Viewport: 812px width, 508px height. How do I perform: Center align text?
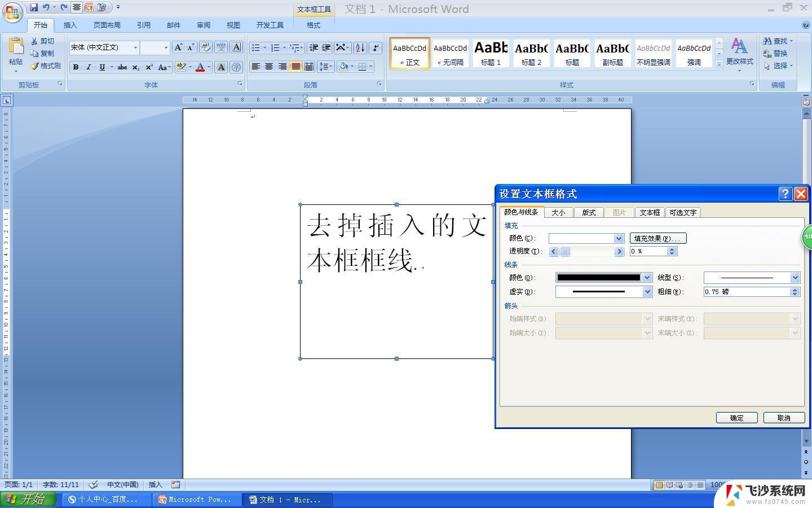[x=269, y=67]
